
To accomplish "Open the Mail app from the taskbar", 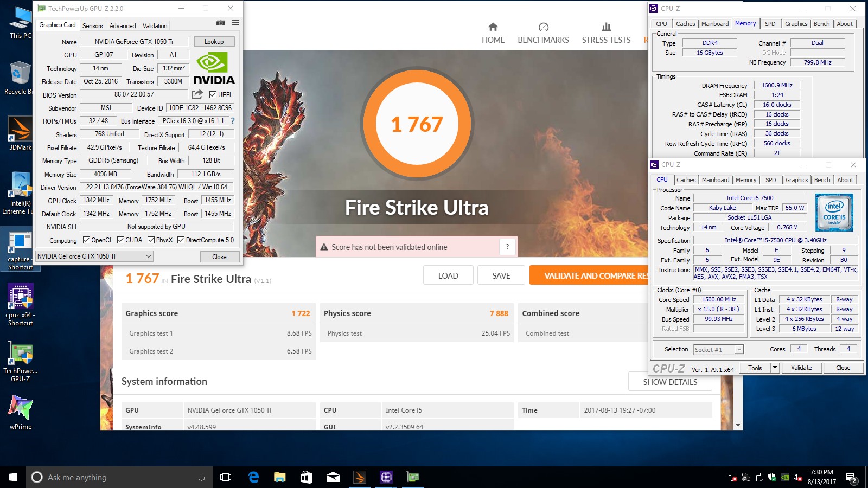I will point(333,477).
